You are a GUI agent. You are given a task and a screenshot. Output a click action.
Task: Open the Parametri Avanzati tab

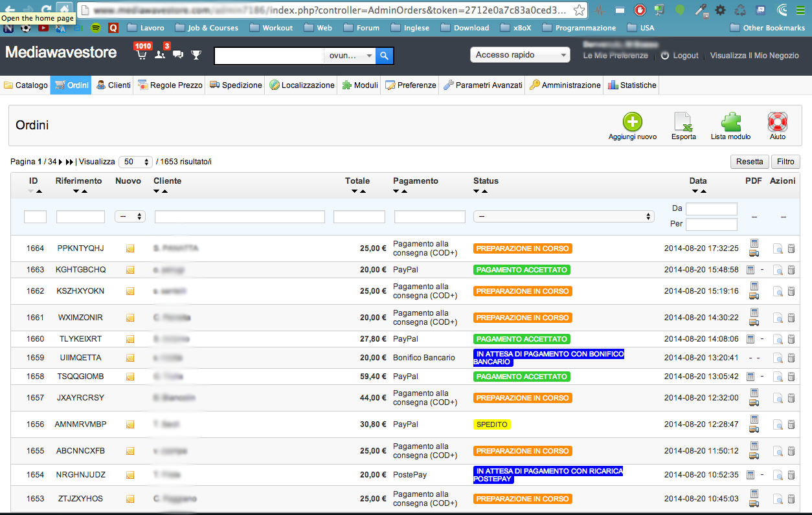coord(482,85)
